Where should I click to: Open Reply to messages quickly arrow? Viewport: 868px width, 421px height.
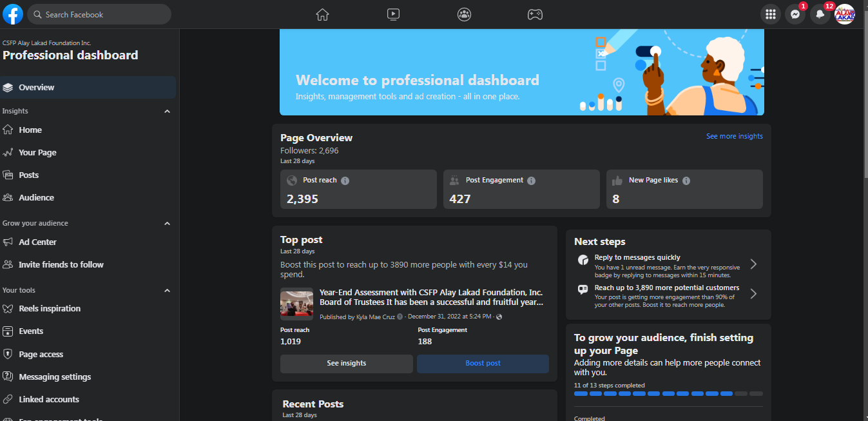(753, 264)
